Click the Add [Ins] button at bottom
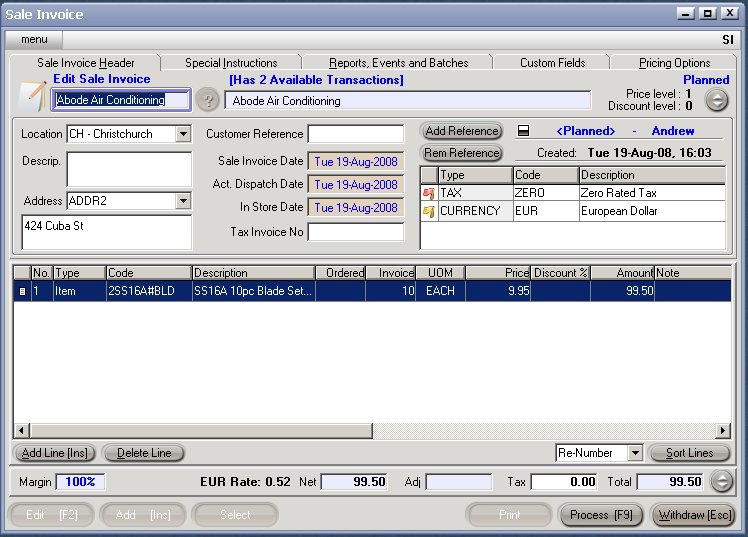Screen dimensions: 748x537 143,515
